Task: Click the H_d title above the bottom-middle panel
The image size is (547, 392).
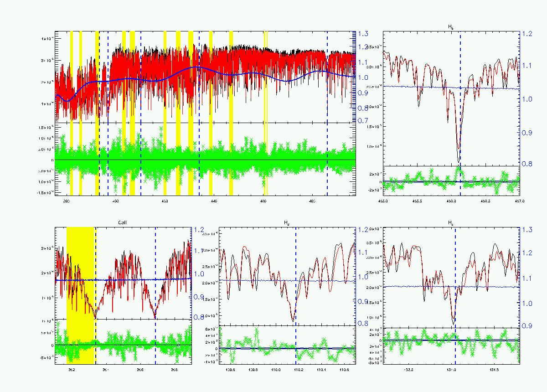Action: pyautogui.click(x=287, y=223)
